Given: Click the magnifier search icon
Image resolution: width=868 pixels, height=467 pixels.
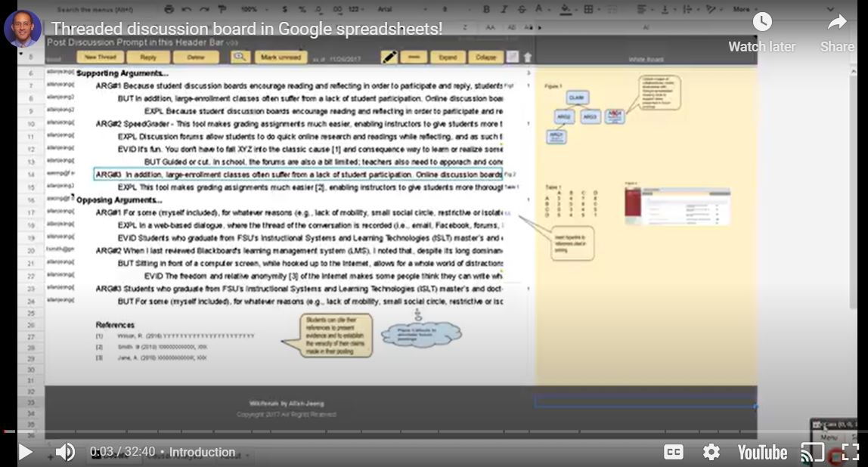Looking at the screenshot, I should (240, 57).
